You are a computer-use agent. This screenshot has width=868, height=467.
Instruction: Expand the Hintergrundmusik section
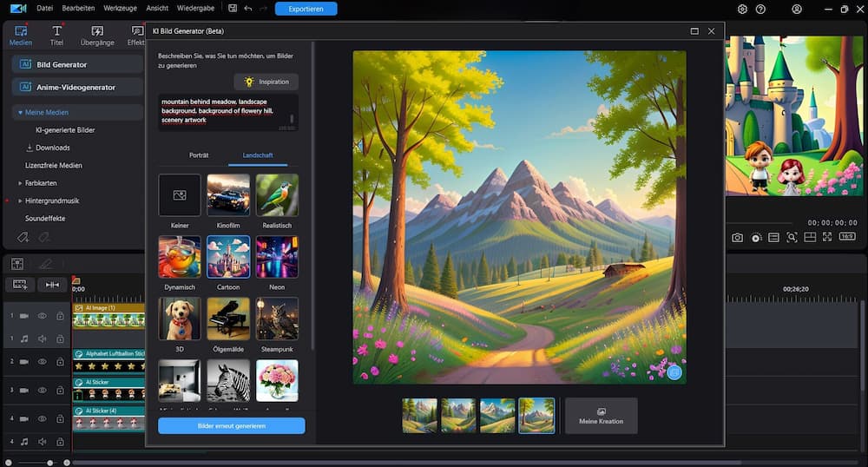click(20, 201)
